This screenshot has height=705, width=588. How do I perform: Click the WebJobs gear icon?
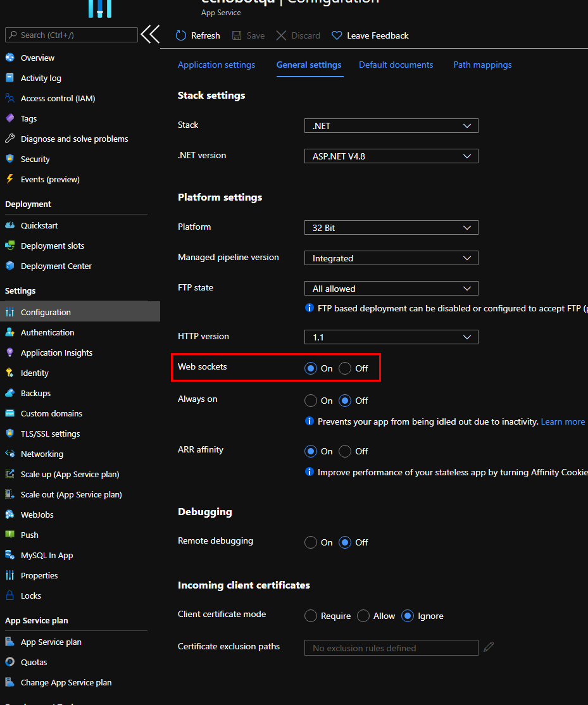tap(10, 515)
